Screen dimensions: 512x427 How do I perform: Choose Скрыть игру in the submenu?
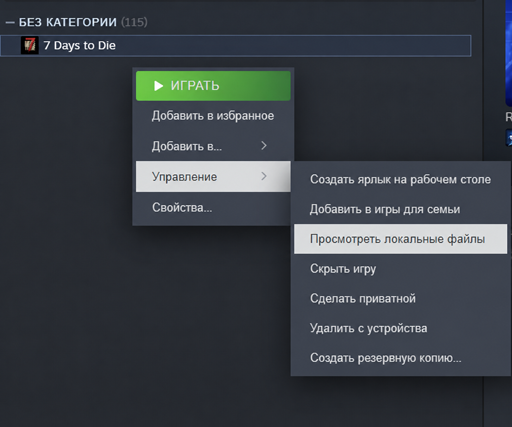coord(400,268)
